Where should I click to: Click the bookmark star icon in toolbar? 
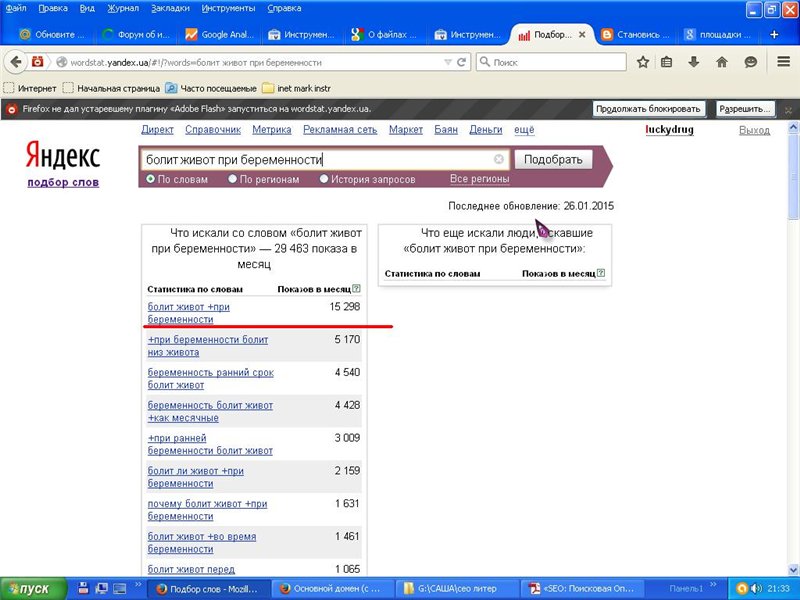click(x=644, y=62)
